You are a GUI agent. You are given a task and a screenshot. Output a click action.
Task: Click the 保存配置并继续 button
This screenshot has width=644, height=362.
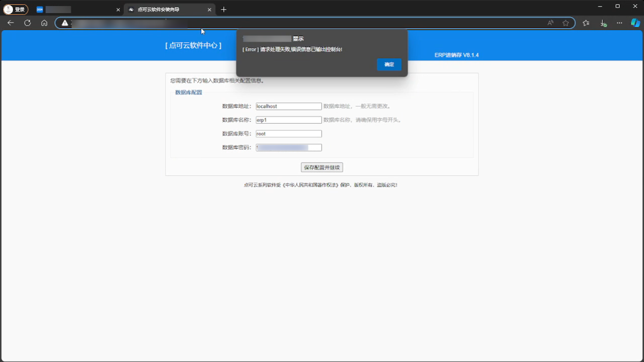[x=322, y=167]
